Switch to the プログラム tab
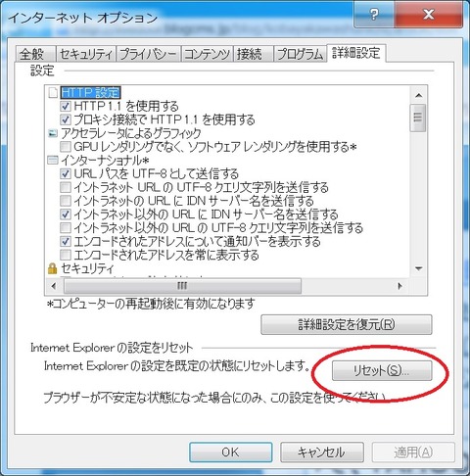The image size is (470, 476). [x=300, y=54]
